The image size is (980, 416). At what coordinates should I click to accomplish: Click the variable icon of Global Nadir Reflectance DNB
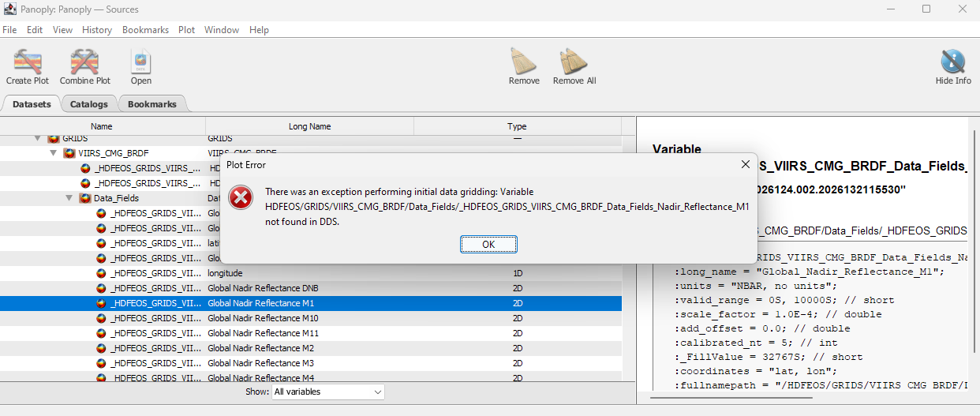pos(101,288)
